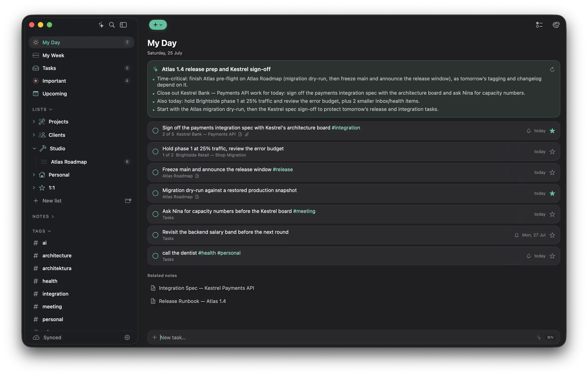Screen dimensions: 588x376
Task: Complete the call the dentist task
Action: click(x=155, y=256)
